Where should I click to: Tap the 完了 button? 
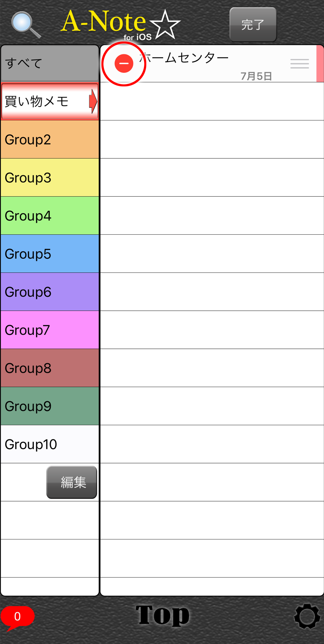point(253,25)
